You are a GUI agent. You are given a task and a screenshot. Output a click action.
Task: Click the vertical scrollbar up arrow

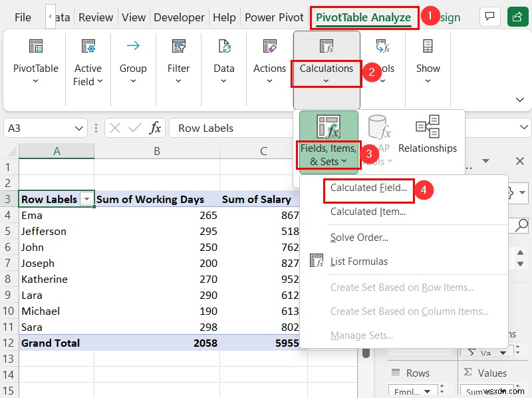point(521,252)
